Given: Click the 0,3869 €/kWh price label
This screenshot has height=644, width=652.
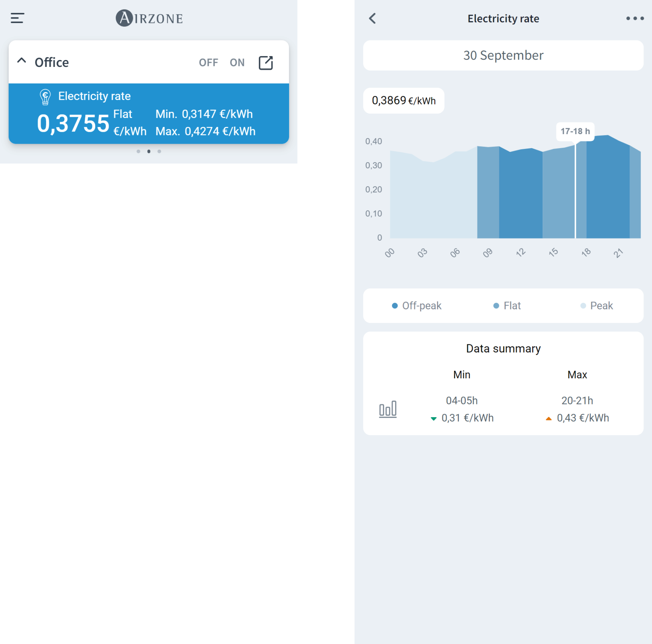Looking at the screenshot, I should [x=403, y=101].
